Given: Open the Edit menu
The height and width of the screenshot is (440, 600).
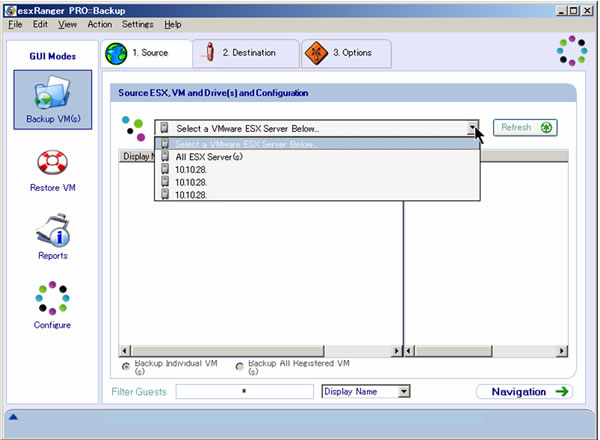Looking at the screenshot, I should click(x=40, y=24).
